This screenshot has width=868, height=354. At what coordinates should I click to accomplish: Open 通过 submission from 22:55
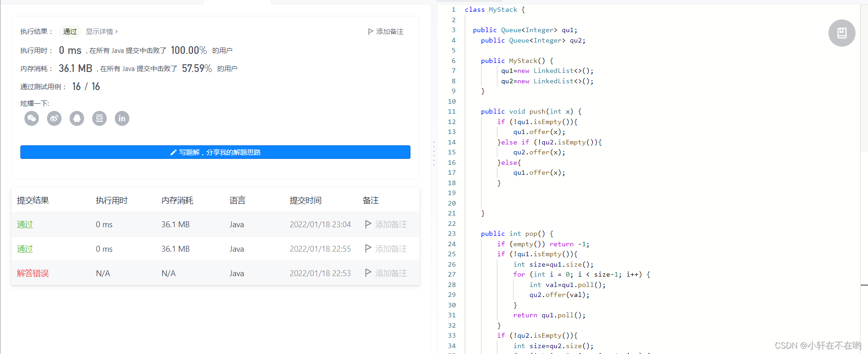[25, 249]
